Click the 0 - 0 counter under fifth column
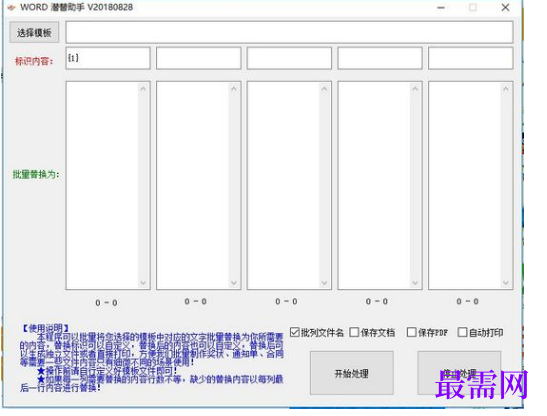This screenshot has height=416, width=547. pyautogui.click(x=467, y=302)
